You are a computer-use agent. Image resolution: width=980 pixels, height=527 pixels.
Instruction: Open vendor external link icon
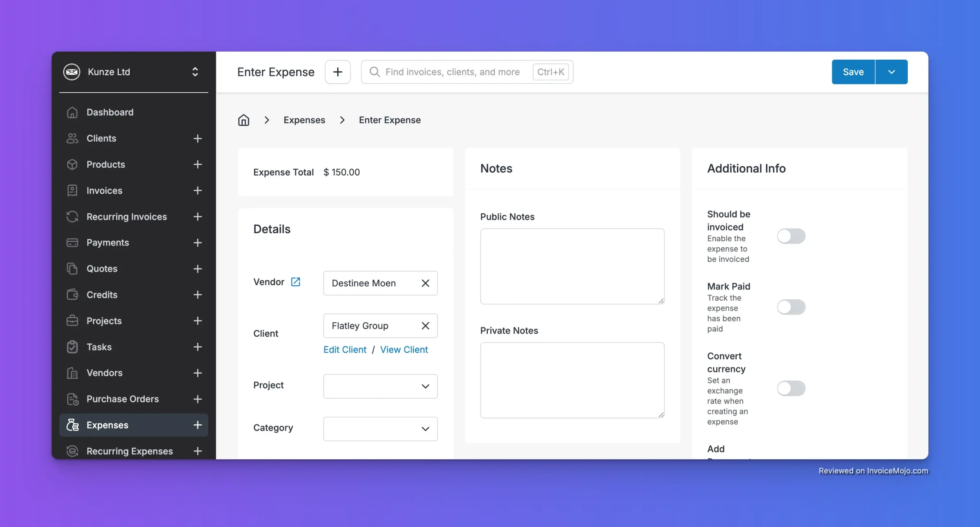(296, 282)
